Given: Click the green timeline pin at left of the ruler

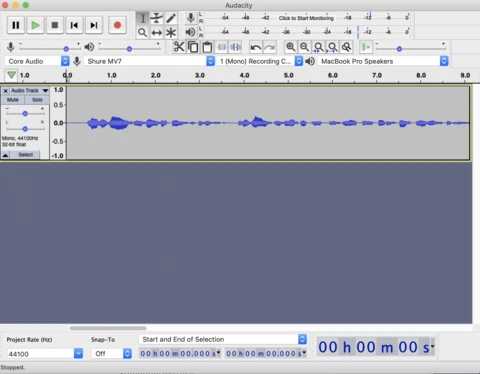Looking at the screenshot, I should (11, 75).
